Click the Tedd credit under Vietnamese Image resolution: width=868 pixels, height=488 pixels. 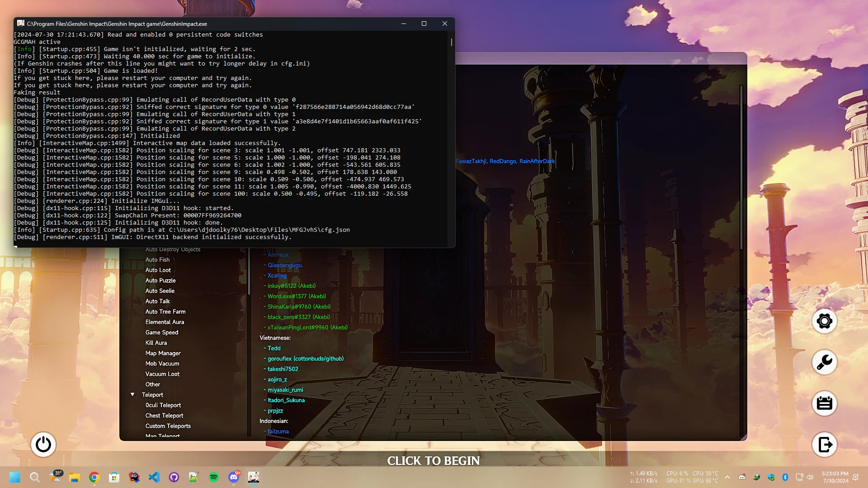[274, 348]
